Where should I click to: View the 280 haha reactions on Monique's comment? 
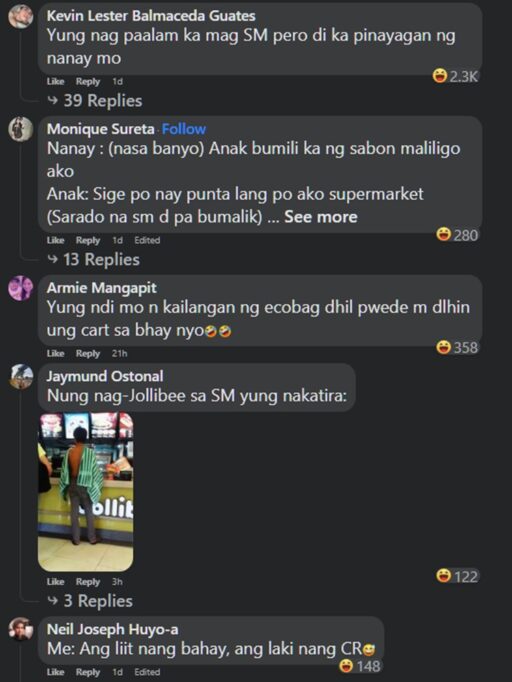click(x=457, y=235)
